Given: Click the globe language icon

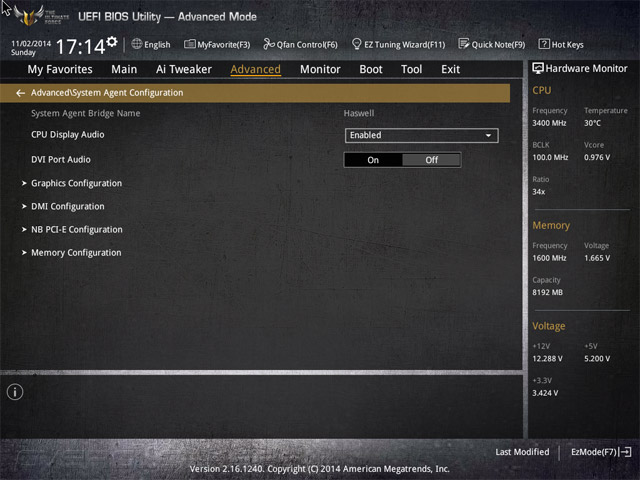Looking at the screenshot, I should coord(137,44).
